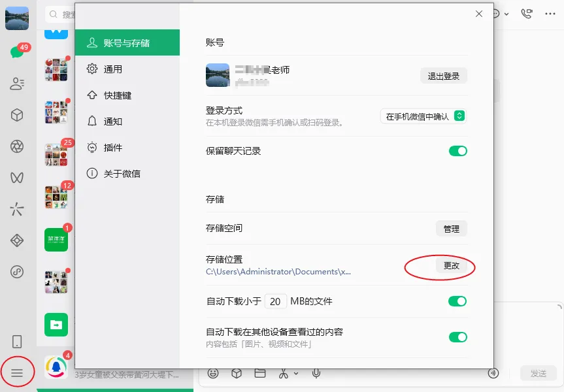Open storage path C:\Users\Administrator\Documents link
The width and height of the screenshot is (564, 392).
pos(278,272)
